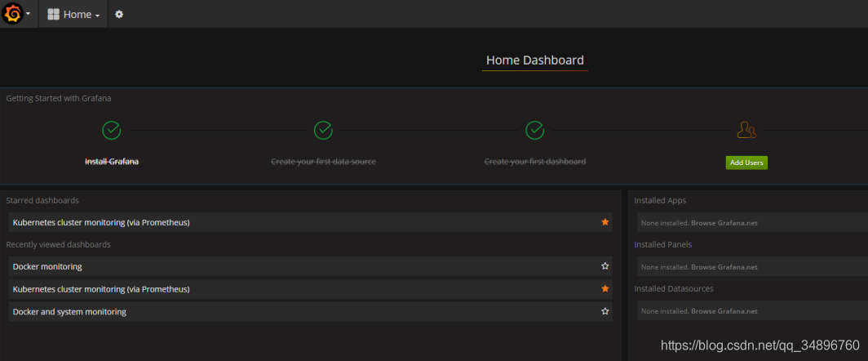Click the Starred dashboards heading
Screen dimensions: 868x361
(x=42, y=200)
